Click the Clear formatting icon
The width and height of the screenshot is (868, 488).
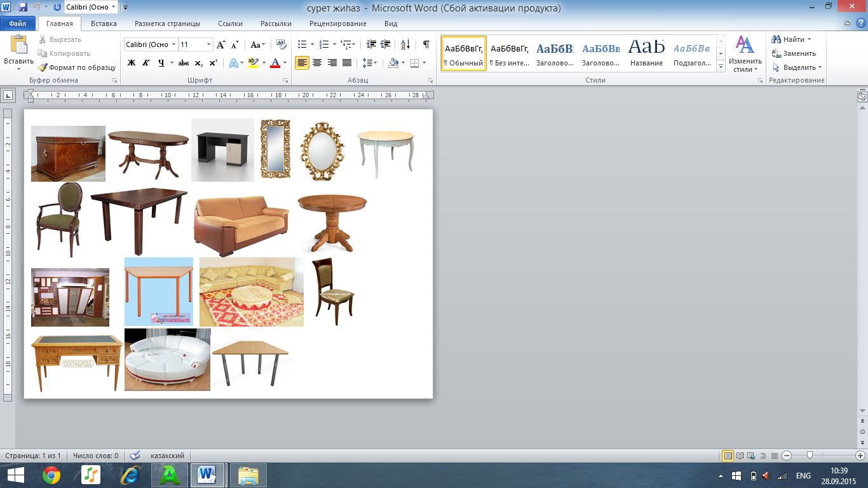281,44
